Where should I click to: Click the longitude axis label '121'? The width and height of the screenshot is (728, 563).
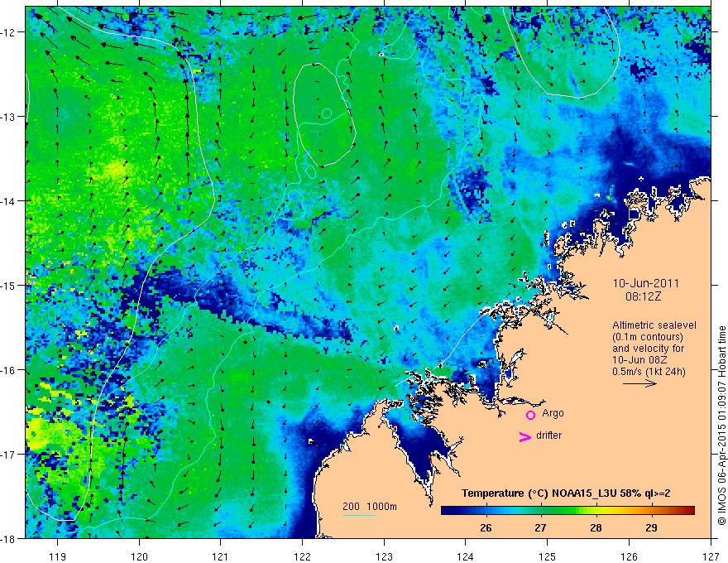[x=221, y=556]
